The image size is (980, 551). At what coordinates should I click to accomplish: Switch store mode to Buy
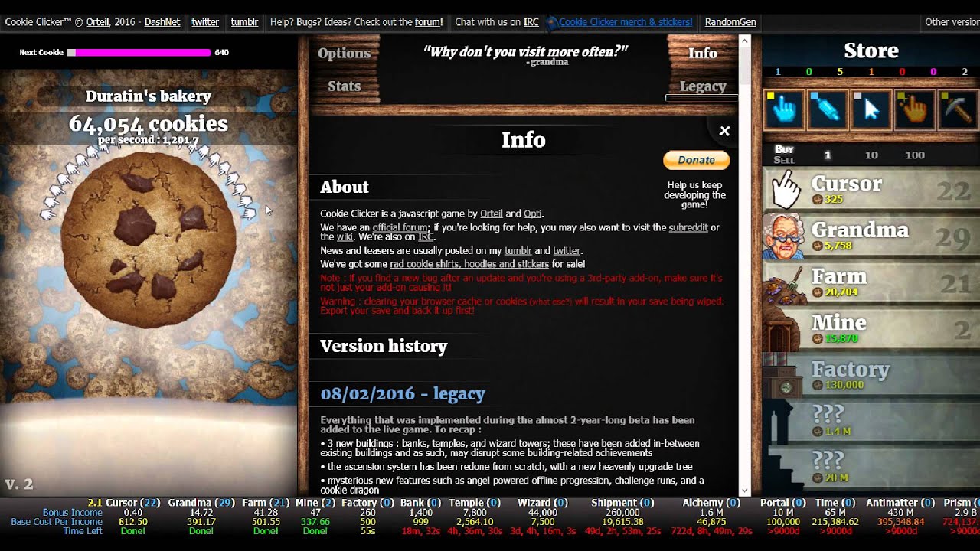click(x=784, y=149)
